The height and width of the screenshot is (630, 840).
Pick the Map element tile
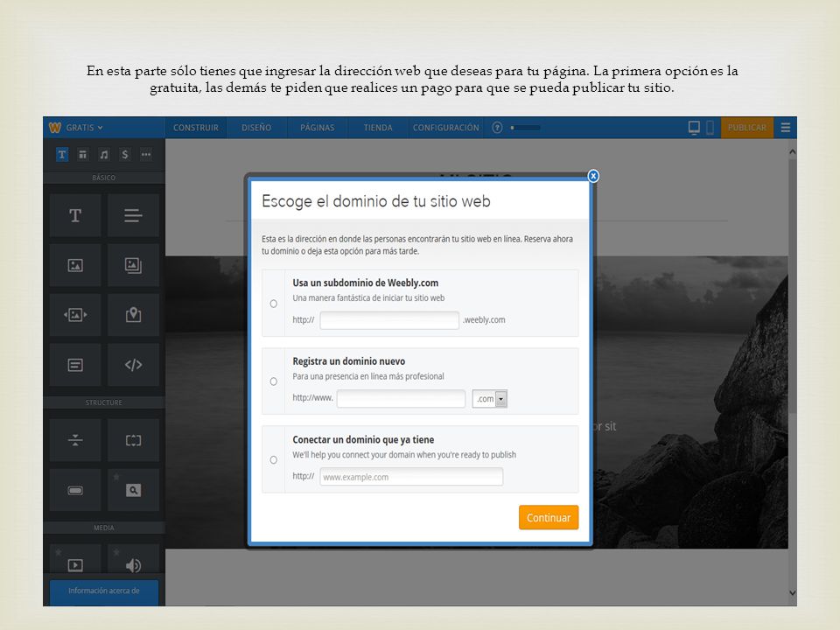(133, 315)
